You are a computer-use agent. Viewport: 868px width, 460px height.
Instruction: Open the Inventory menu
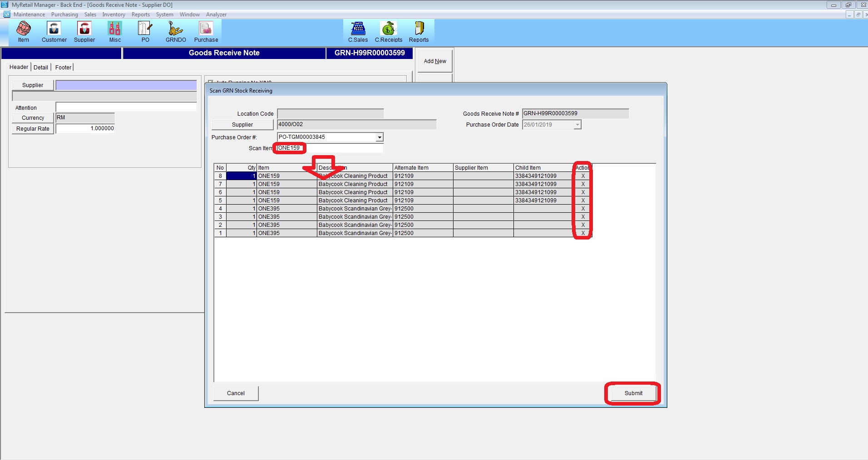(113, 15)
